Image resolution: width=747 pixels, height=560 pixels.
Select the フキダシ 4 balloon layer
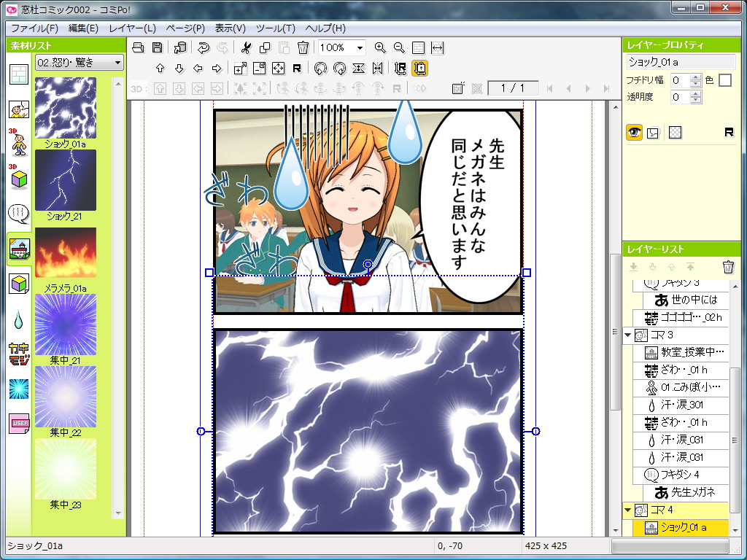click(681, 475)
